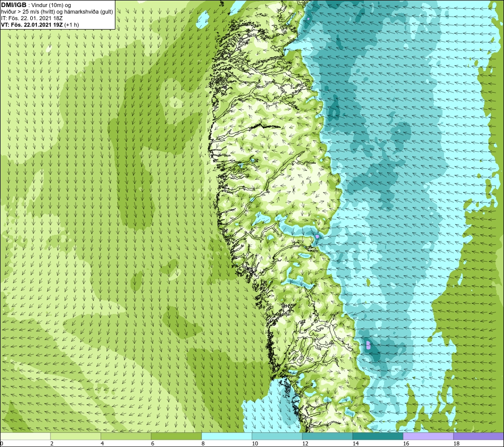The height and width of the screenshot is (447, 504).
Task: Click the legend tick label "18"
Action: coord(457,443)
